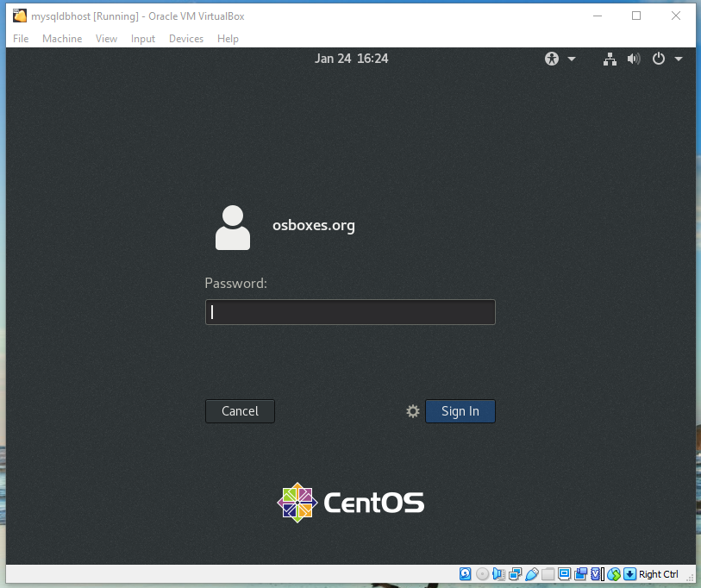Click the recording indicator icon
This screenshot has height=588, width=701.
[581, 573]
